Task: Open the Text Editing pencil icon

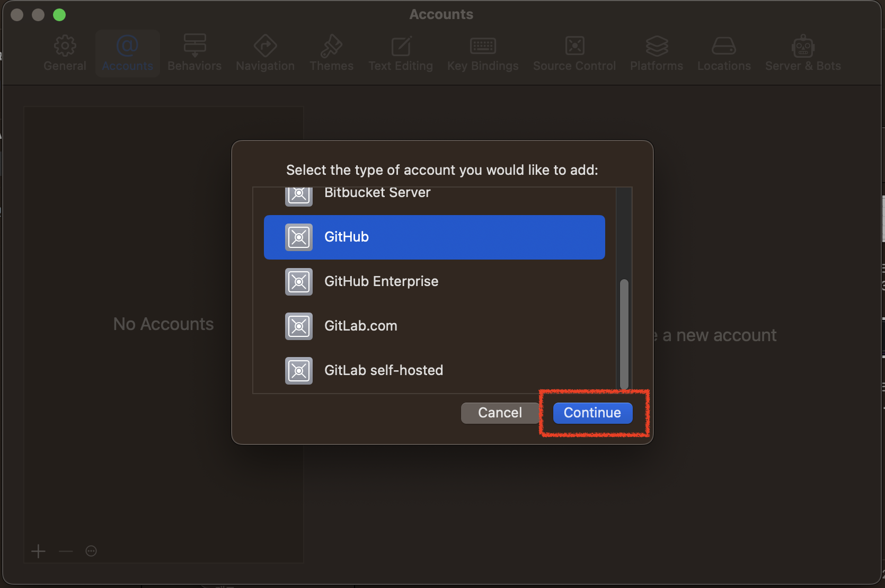Action: point(401,46)
